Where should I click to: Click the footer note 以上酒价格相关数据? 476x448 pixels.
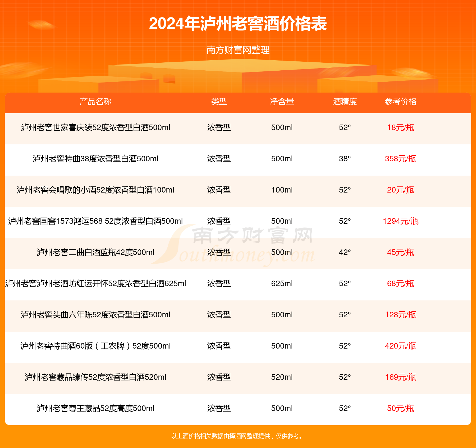coord(237,436)
